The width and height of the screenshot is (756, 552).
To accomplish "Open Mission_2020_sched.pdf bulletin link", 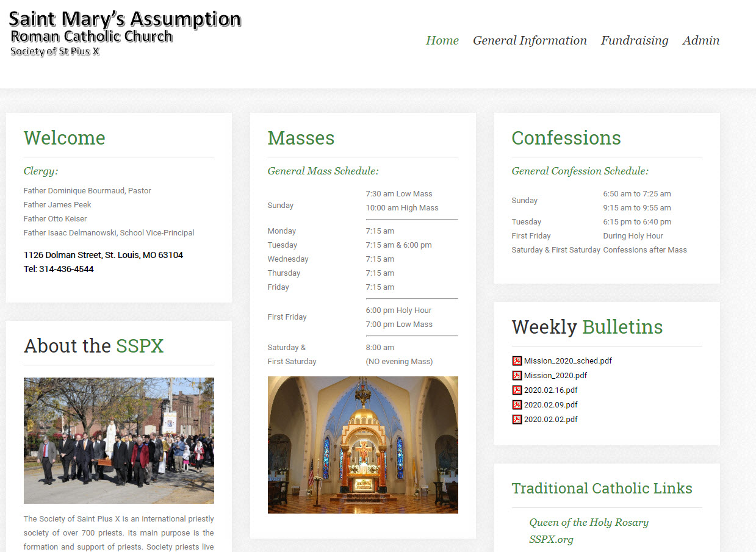I will (x=568, y=361).
